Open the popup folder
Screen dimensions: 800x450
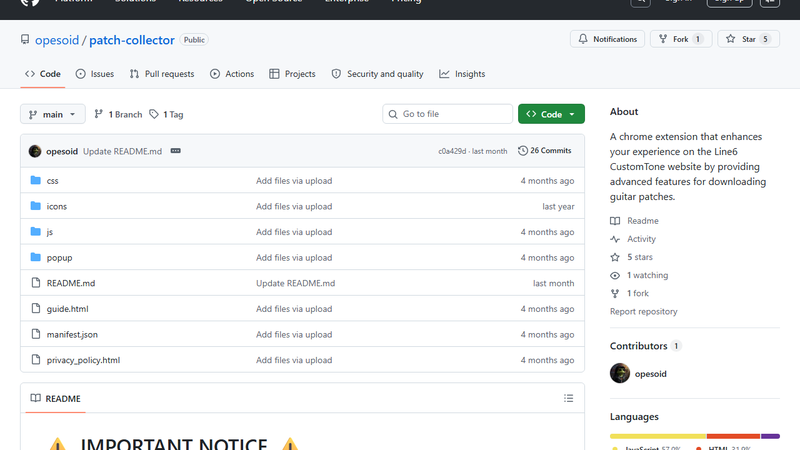click(x=59, y=258)
